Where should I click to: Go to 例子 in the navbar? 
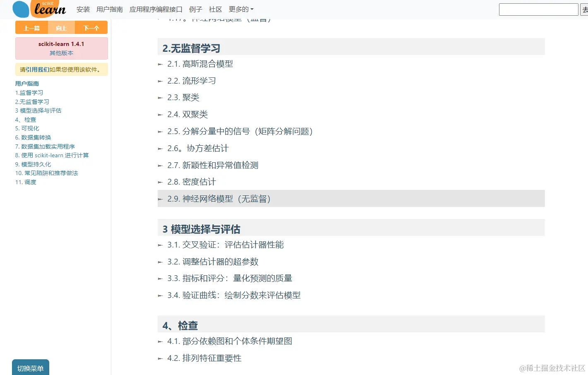click(196, 9)
